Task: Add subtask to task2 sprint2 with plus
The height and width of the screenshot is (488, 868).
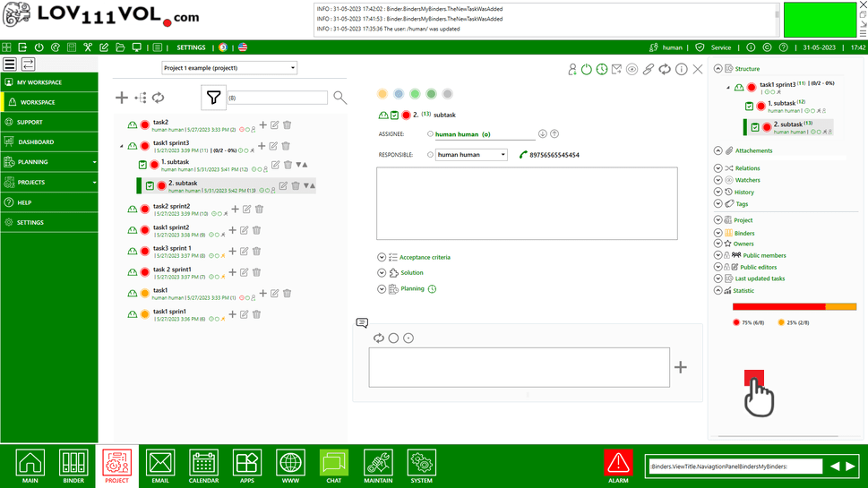Action: point(235,210)
